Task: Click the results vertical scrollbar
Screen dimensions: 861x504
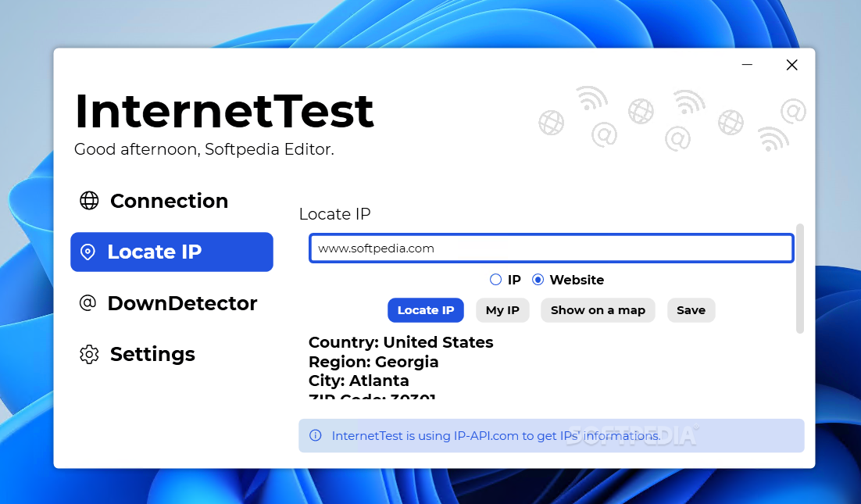Action: coord(800,278)
